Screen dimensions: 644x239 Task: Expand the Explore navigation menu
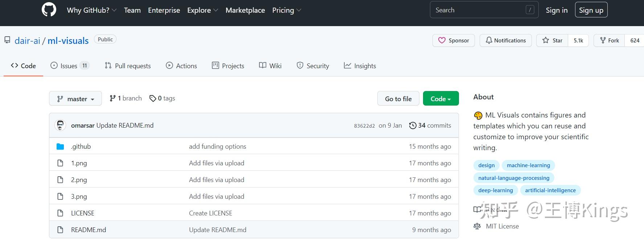tap(202, 10)
